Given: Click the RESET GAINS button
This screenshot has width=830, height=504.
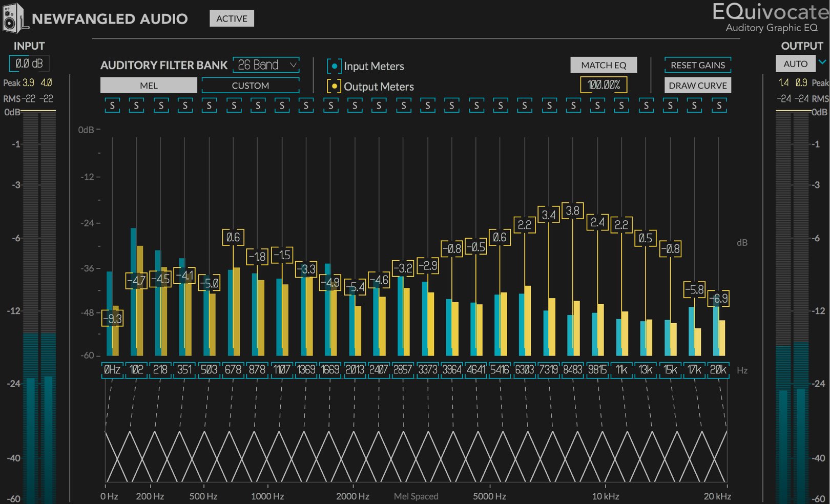Looking at the screenshot, I should [x=698, y=65].
